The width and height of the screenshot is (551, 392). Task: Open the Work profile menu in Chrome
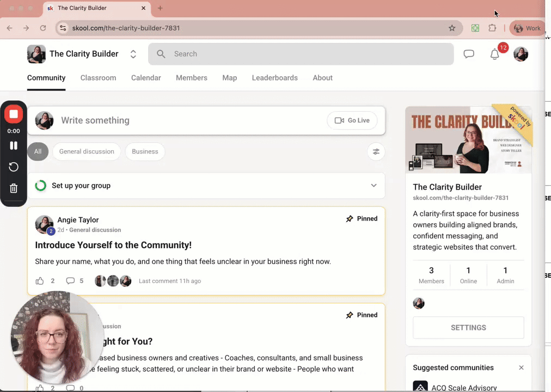(527, 28)
